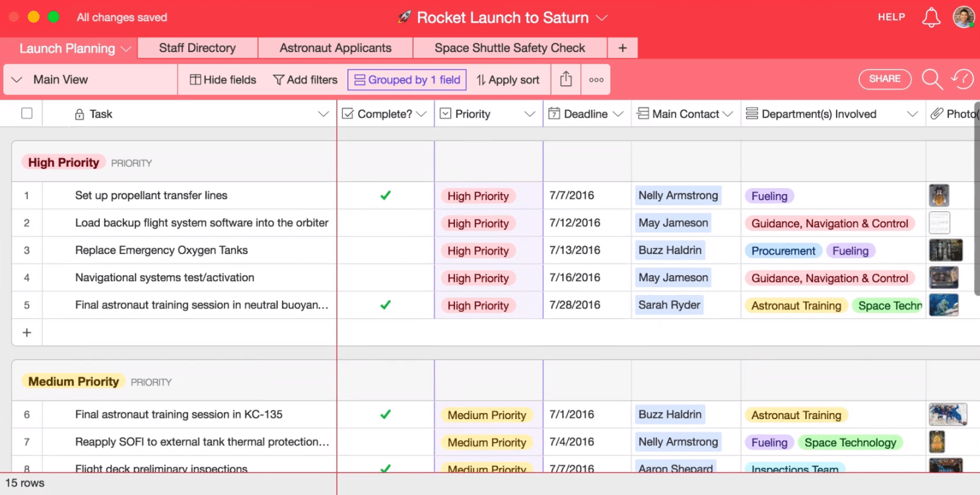
Task: Click the select-all checkbox in the header row
Action: [26, 113]
